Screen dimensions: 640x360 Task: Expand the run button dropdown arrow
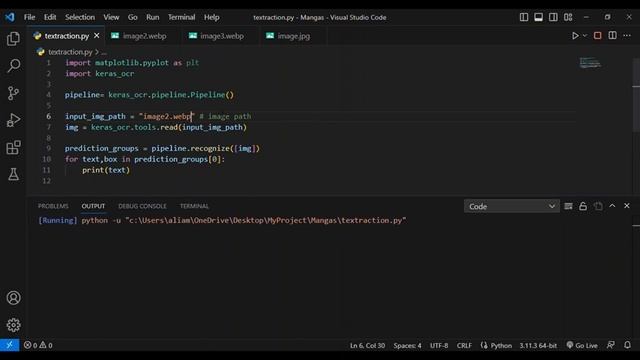click(x=584, y=36)
